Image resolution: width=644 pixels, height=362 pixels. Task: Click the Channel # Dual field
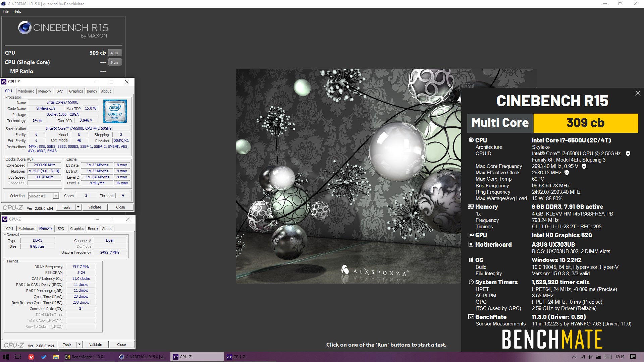point(110,240)
